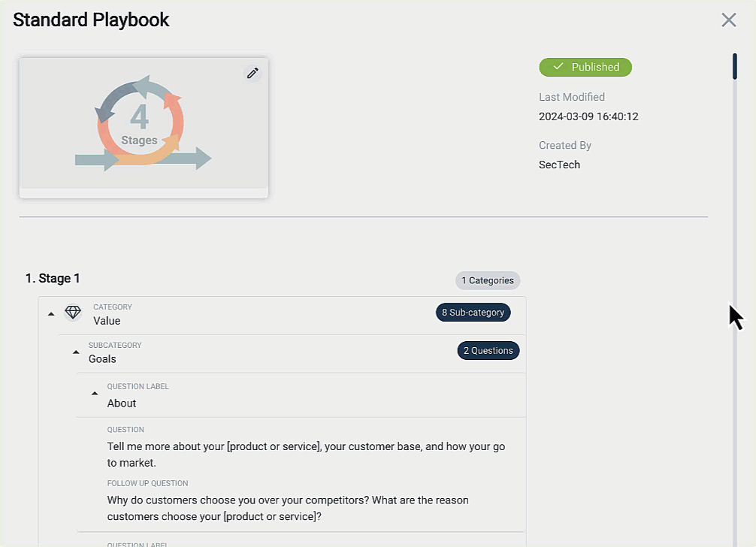The width and height of the screenshot is (756, 547).
Task: Select the Goals subcategory name
Action: pyautogui.click(x=102, y=359)
